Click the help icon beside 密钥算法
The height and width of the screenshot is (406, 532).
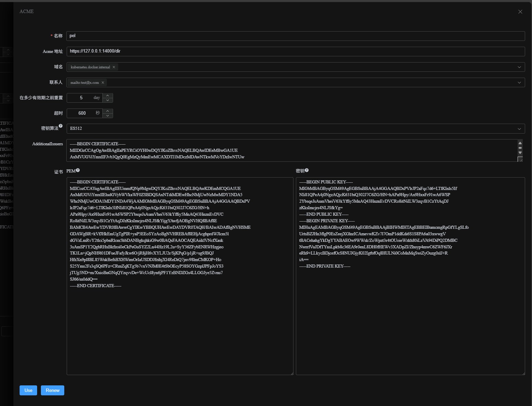[x=60, y=126]
